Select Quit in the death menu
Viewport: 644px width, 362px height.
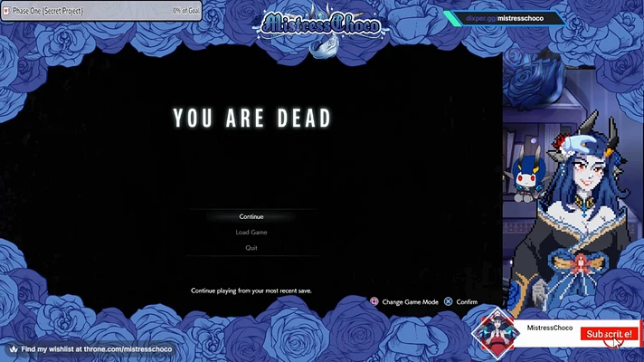pyautogui.click(x=251, y=248)
